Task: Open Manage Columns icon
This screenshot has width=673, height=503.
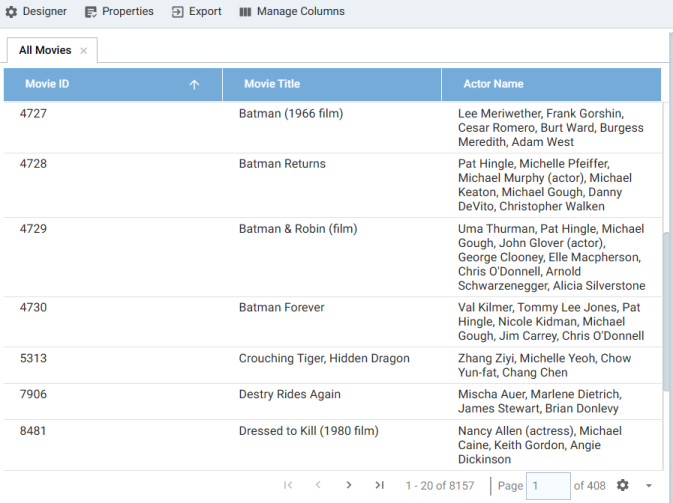Action: pyautogui.click(x=245, y=12)
